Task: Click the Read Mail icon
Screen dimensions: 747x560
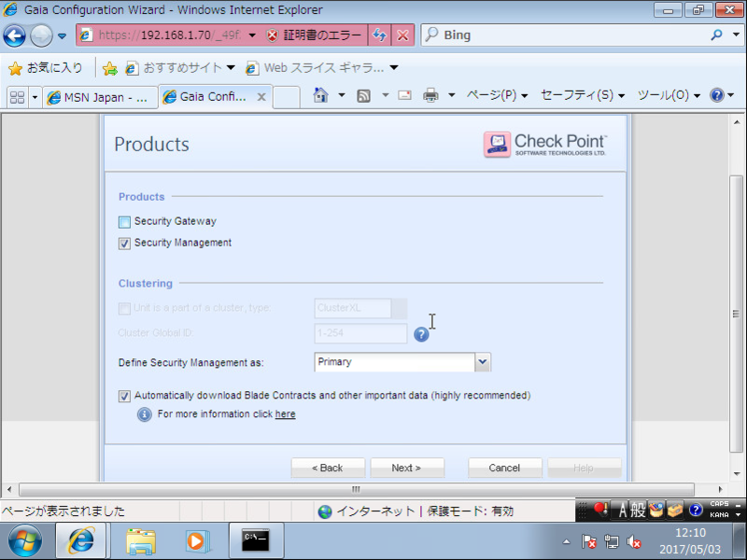Action: [x=404, y=96]
